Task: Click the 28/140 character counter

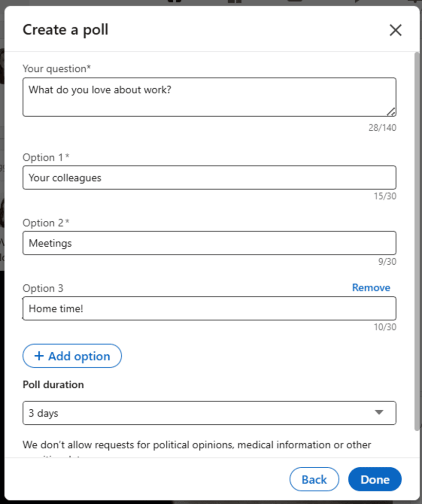Action: (x=386, y=127)
